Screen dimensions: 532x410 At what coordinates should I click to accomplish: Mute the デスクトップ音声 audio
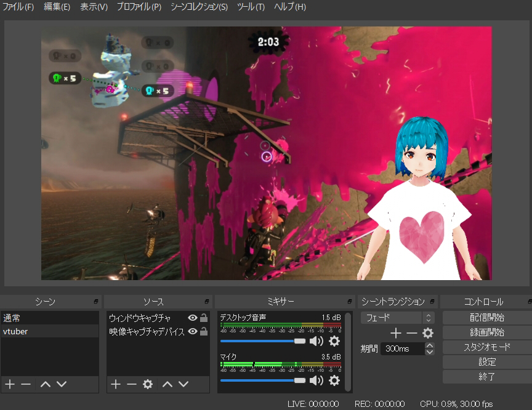(x=316, y=341)
